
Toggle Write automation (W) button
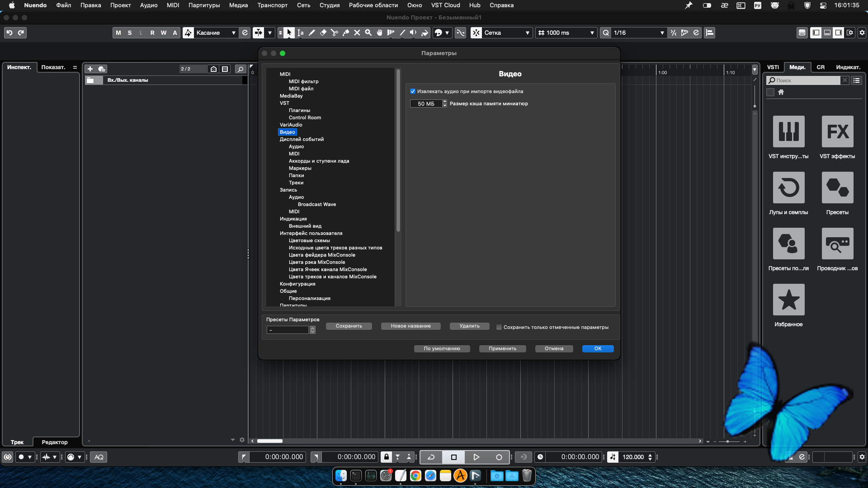click(x=164, y=33)
